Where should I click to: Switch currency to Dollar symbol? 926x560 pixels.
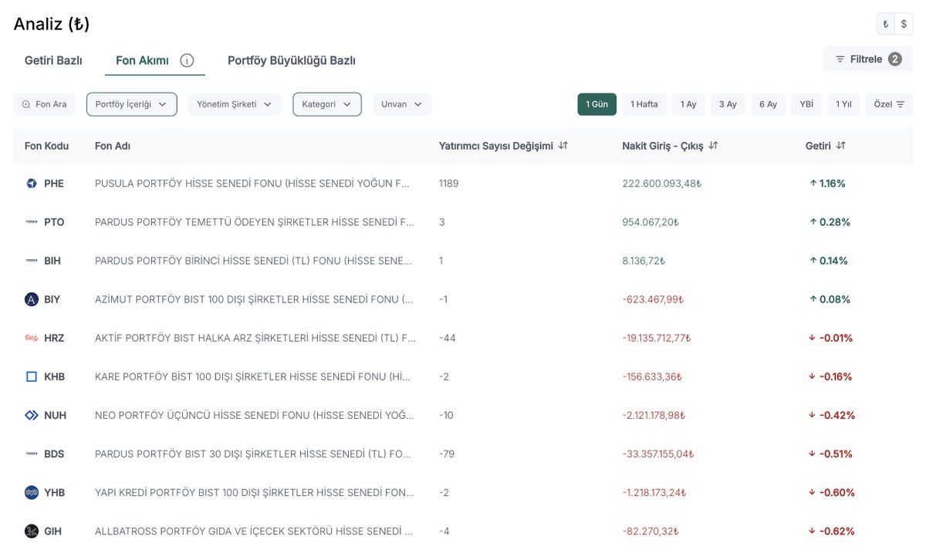(x=904, y=24)
